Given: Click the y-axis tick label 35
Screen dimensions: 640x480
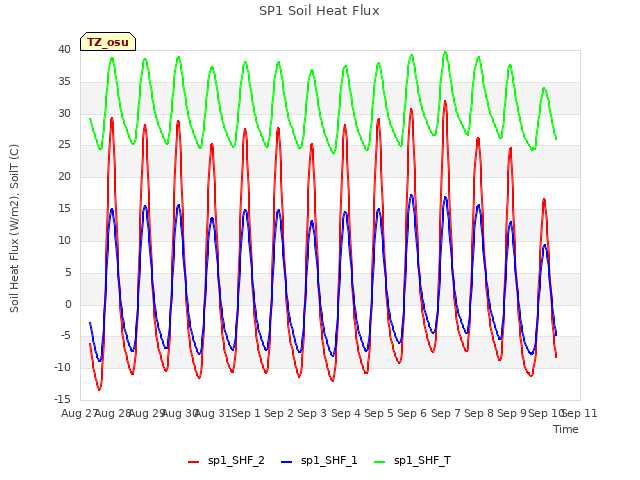Looking at the screenshot, I should (64, 82).
